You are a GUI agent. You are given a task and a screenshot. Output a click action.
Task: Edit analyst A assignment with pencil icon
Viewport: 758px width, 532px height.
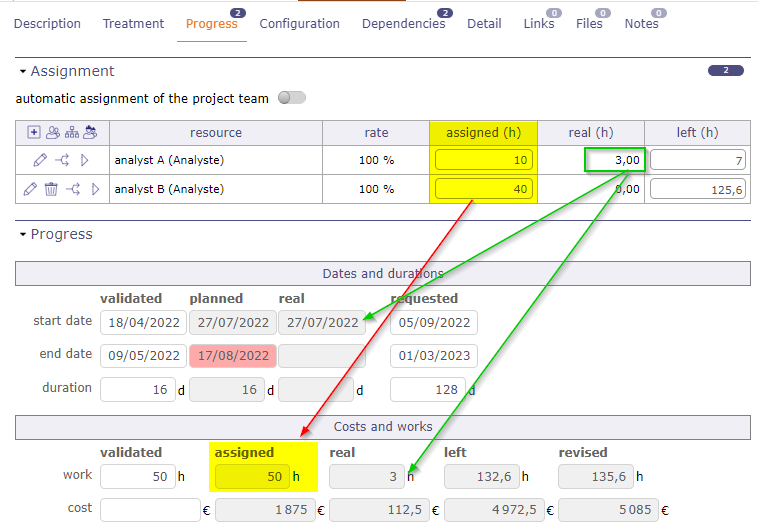(40, 160)
